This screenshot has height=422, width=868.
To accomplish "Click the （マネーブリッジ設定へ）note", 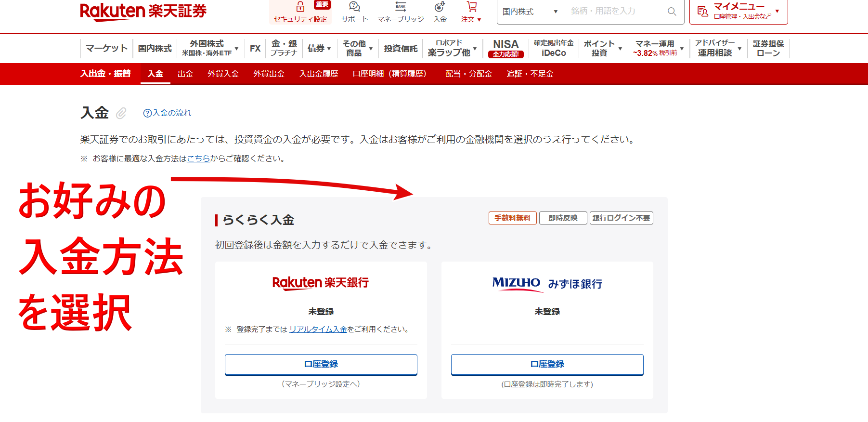I will click(x=321, y=384).
